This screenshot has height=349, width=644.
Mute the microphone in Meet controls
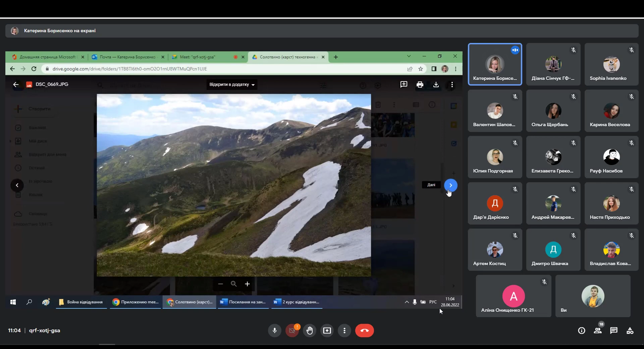[274, 331]
